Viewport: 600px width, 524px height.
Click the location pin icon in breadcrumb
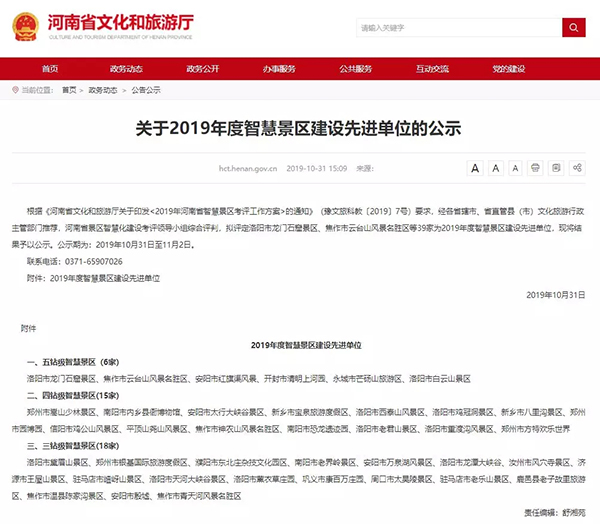click(x=15, y=90)
